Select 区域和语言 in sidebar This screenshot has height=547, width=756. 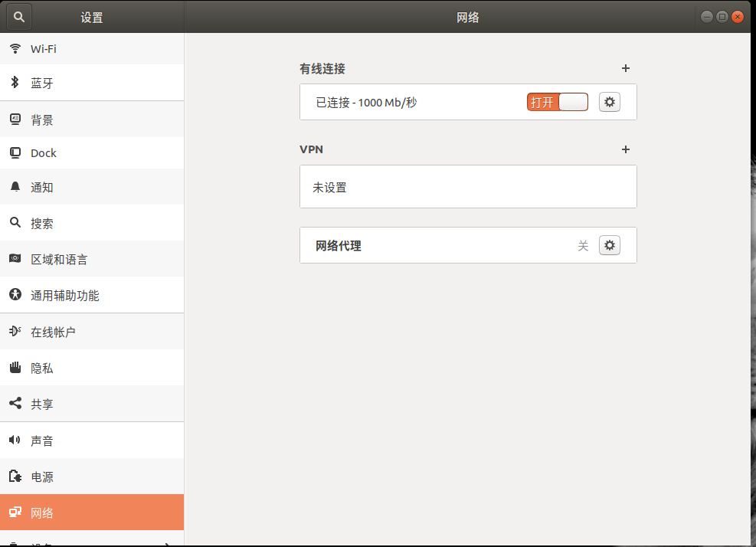coord(92,259)
